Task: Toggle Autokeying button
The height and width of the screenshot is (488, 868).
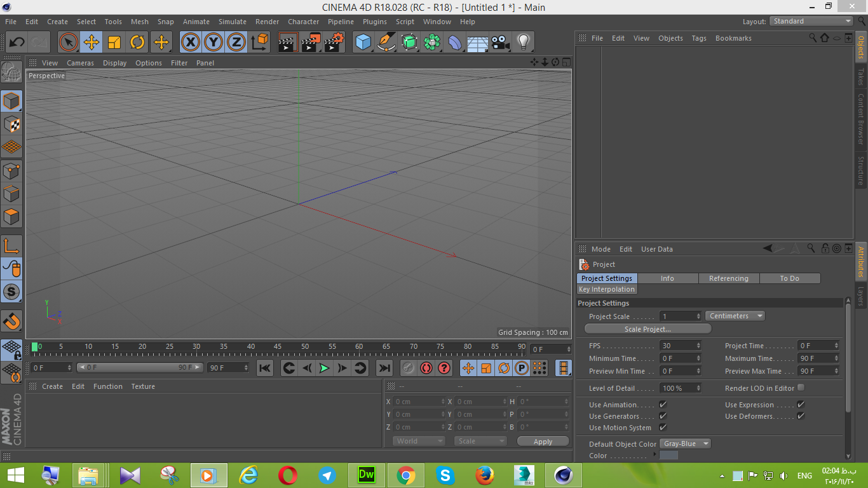Action: [426, 368]
